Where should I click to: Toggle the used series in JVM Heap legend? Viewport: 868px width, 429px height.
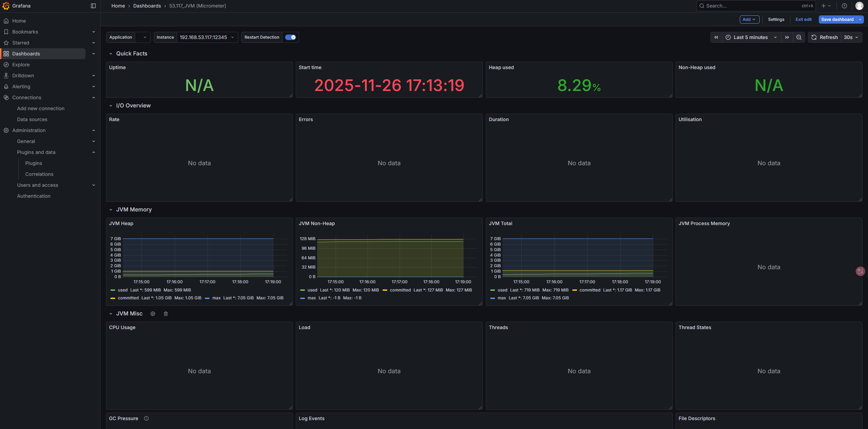click(x=122, y=290)
